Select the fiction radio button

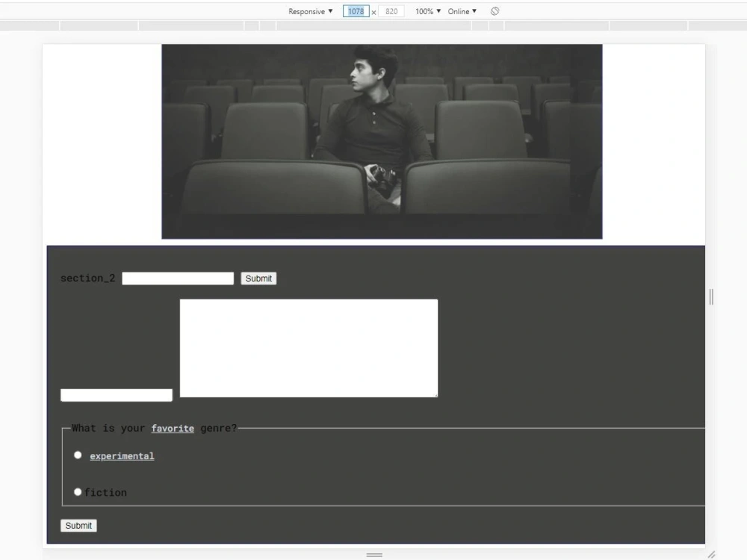tap(78, 492)
